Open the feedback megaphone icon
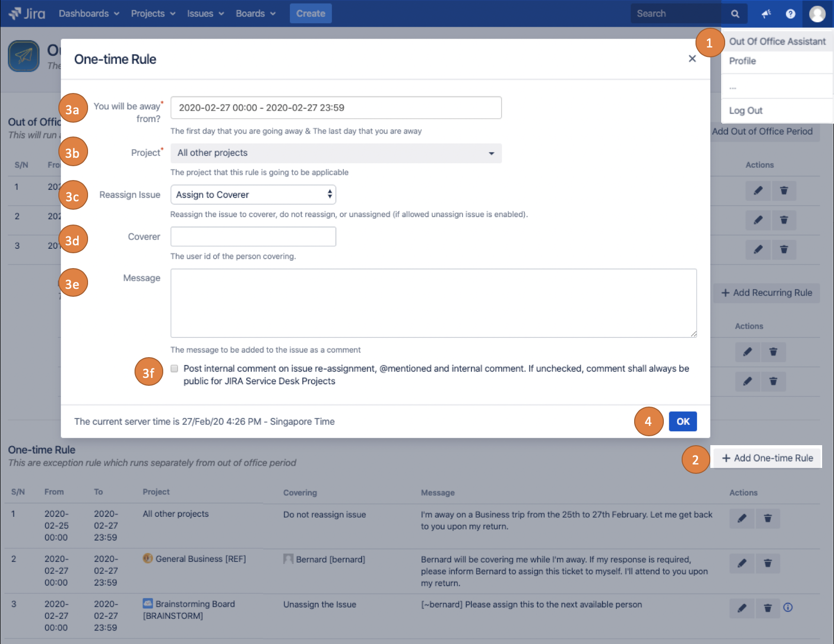834x644 pixels. 766,14
